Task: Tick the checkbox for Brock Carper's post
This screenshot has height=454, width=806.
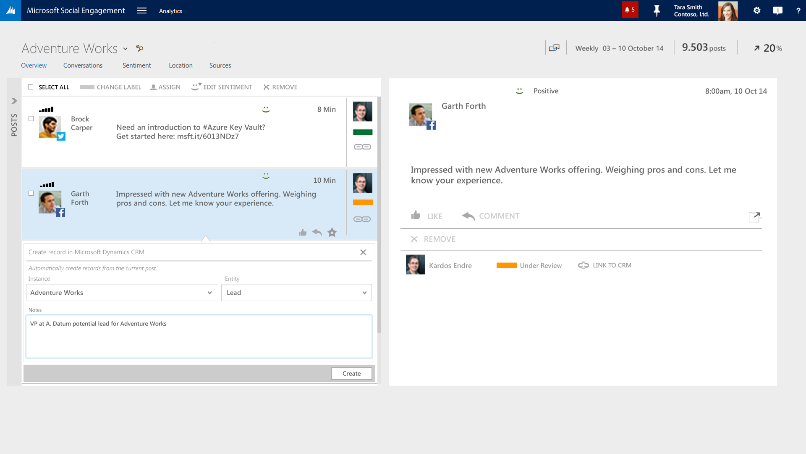Action: (31, 119)
